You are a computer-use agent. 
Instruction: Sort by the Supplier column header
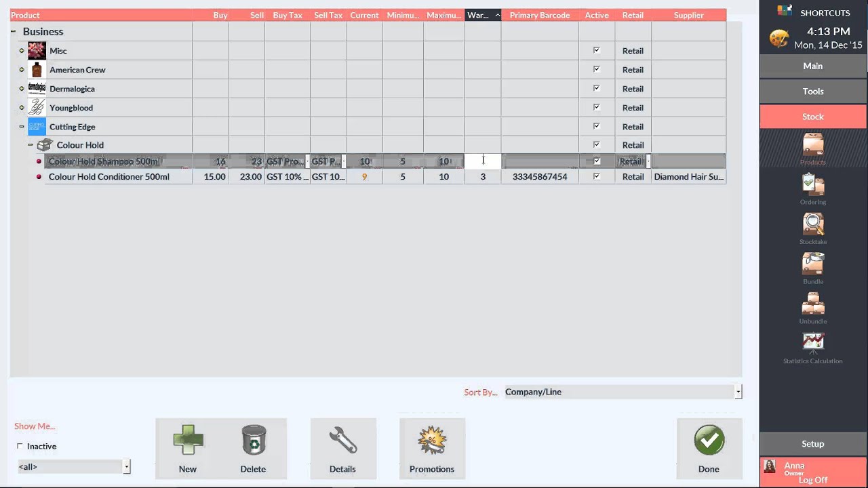point(689,15)
